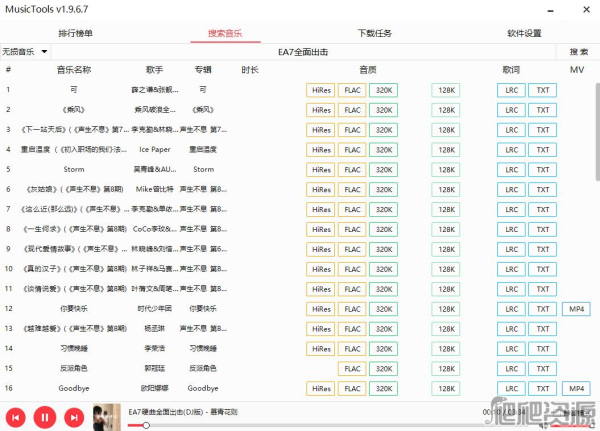Click FLAC button for Storm row 5
The height and width of the screenshot is (431, 600).
352,169
